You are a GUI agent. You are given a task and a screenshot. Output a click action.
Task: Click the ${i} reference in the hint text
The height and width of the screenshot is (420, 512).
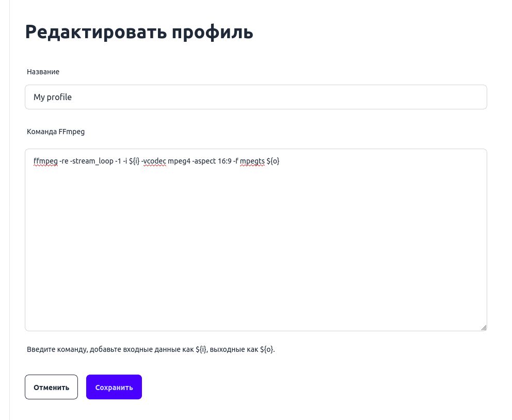[201, 349]
